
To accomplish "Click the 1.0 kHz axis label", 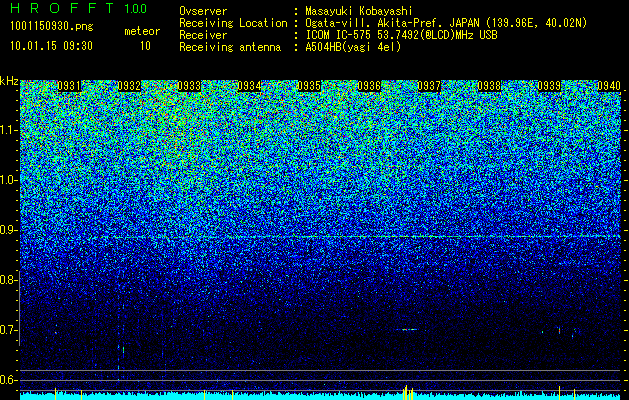I will (9, 180).
